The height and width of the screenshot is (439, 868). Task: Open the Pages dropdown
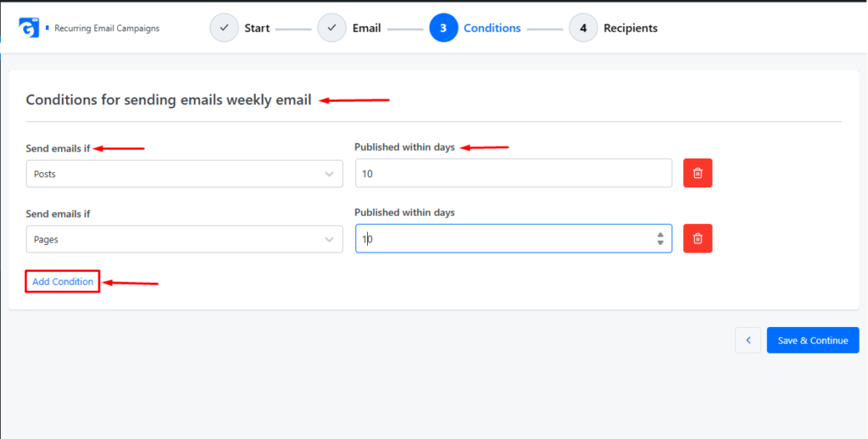pos(184,239)
